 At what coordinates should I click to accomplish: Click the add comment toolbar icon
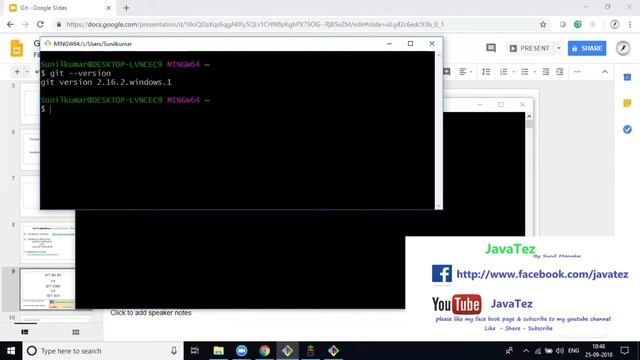click(x=447, y=72)
